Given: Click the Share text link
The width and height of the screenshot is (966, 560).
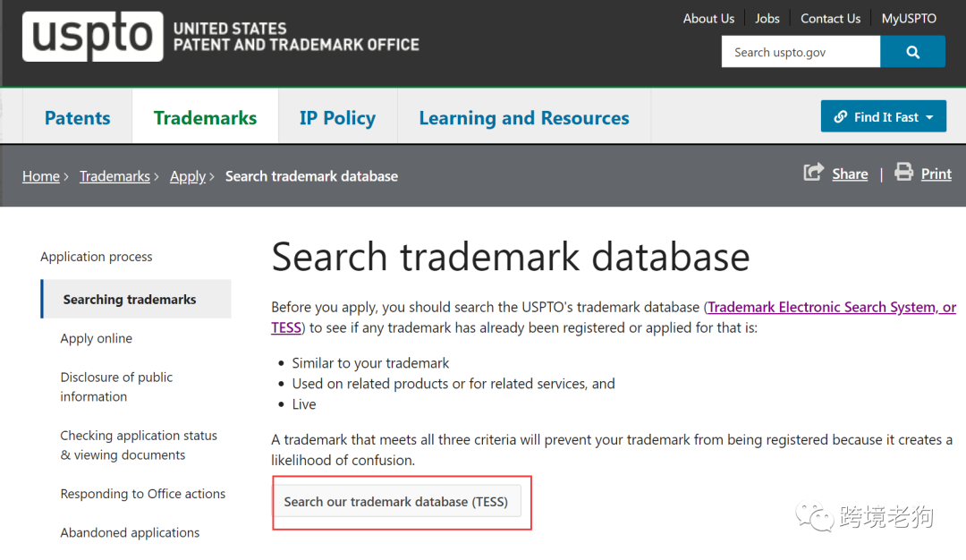Looking at the screenshot, I should click(x=850, y=174).
